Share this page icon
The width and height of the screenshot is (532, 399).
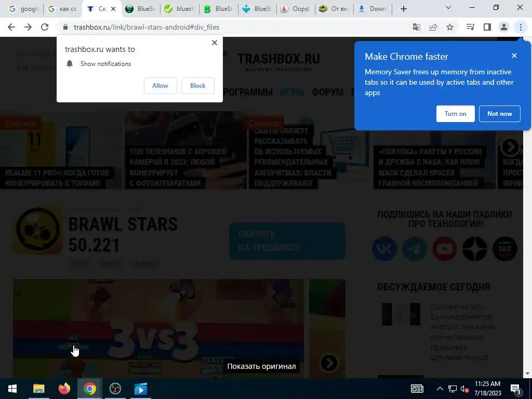433,27
